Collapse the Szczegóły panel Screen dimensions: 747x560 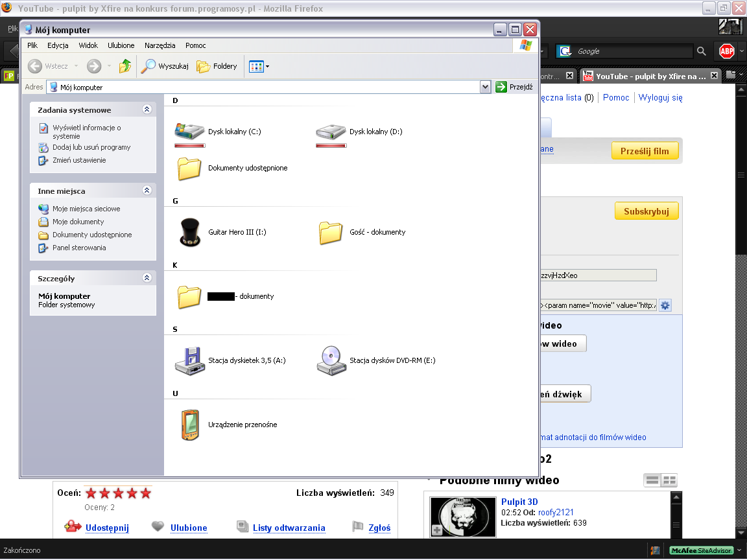click(147, 278)
